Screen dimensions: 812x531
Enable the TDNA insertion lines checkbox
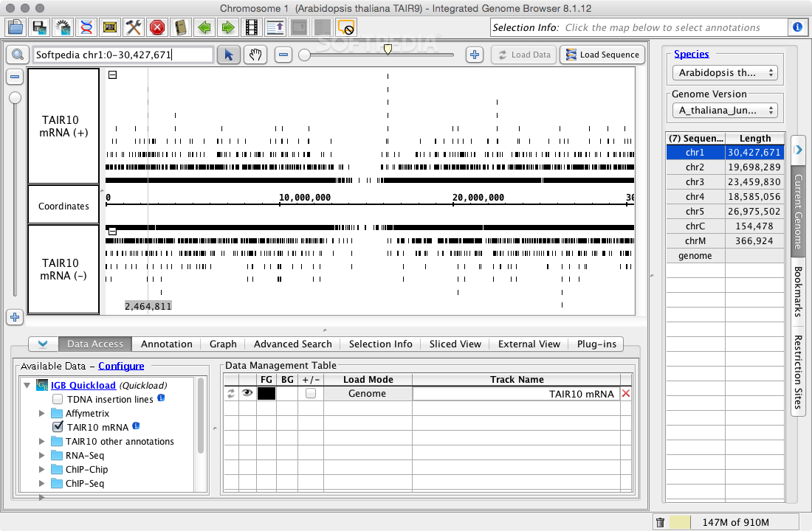coord(58,399)
